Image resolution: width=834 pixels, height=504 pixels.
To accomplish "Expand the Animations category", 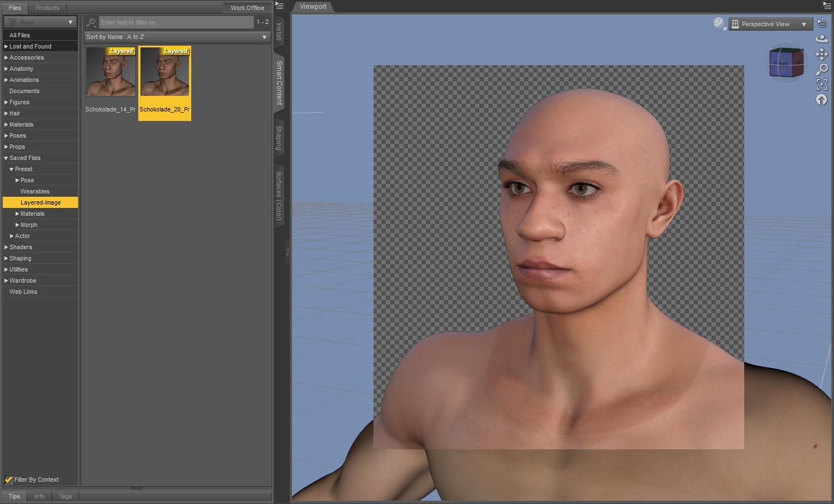I will pyautogui.click(x=6, y=80).
